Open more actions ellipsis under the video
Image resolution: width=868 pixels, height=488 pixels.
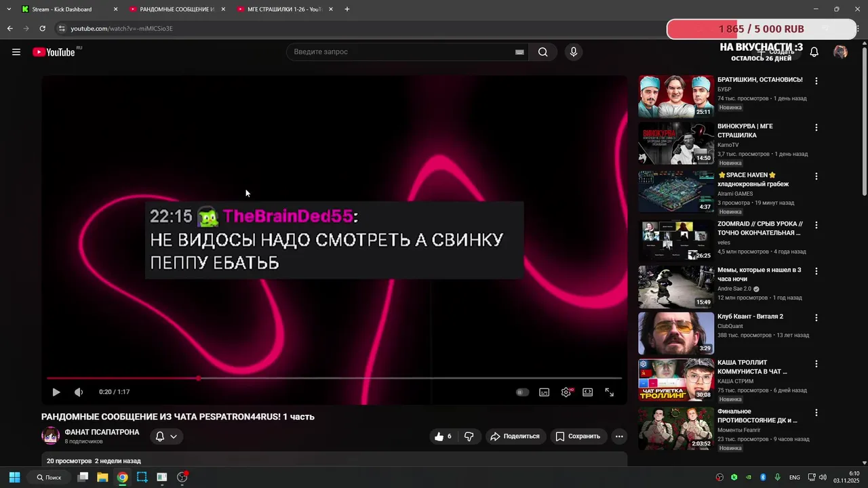tap(619, 436)
